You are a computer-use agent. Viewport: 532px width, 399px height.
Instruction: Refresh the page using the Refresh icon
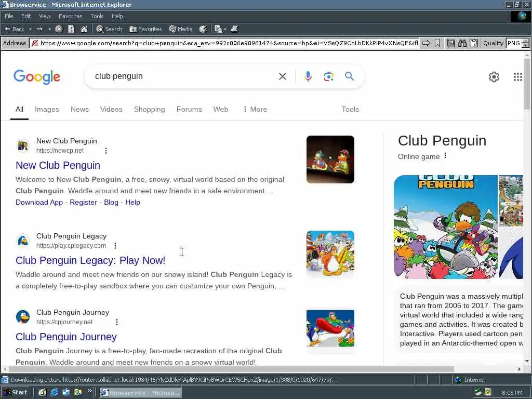pyautogui.click(x=71, y=29)
